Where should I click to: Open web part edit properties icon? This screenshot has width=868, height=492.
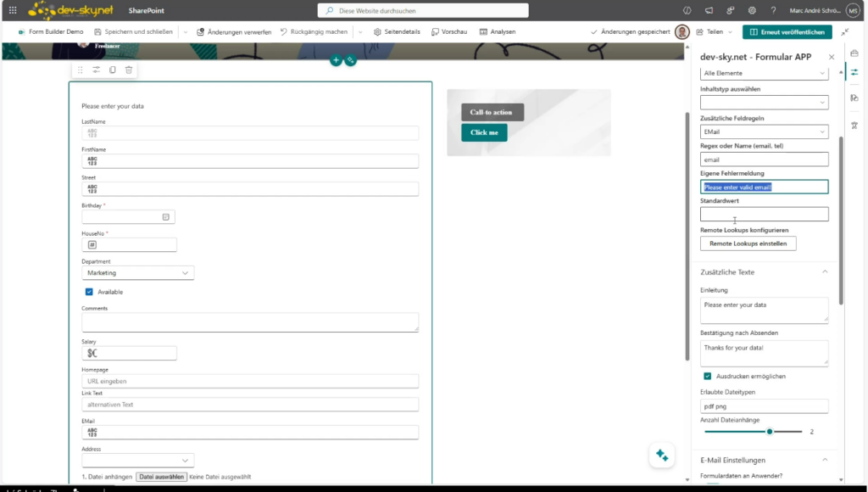(97, 70)
